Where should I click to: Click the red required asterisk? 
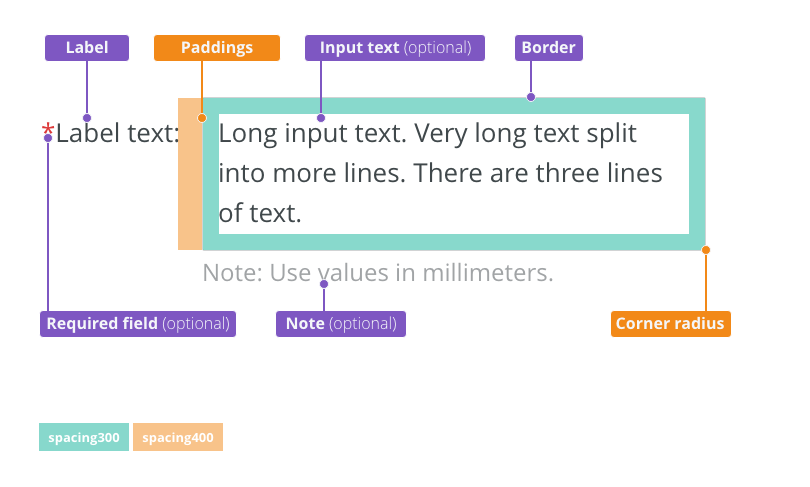(x=48, y=130)
